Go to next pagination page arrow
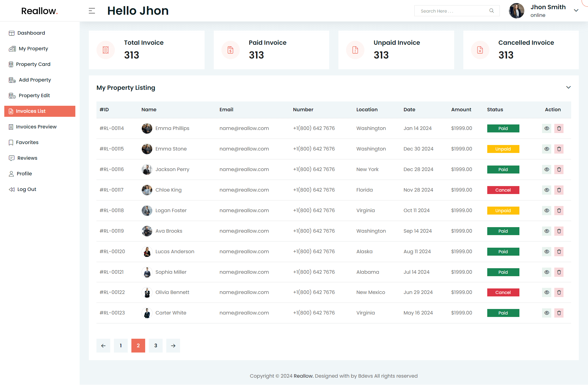The image size is (588, 385). (173, 346)
